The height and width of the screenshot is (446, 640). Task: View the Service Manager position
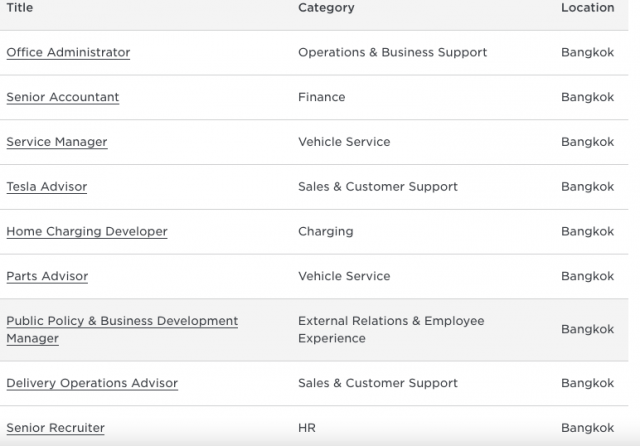click(57, 142)
